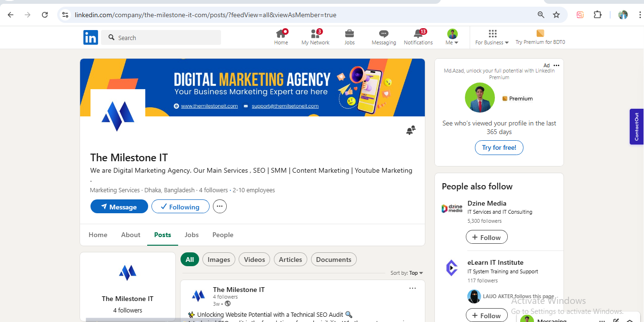Image resolution: width=644 pixels, height=322 pixels.
Task: Open the Me profile menu
Action: (x=452, y=37)
